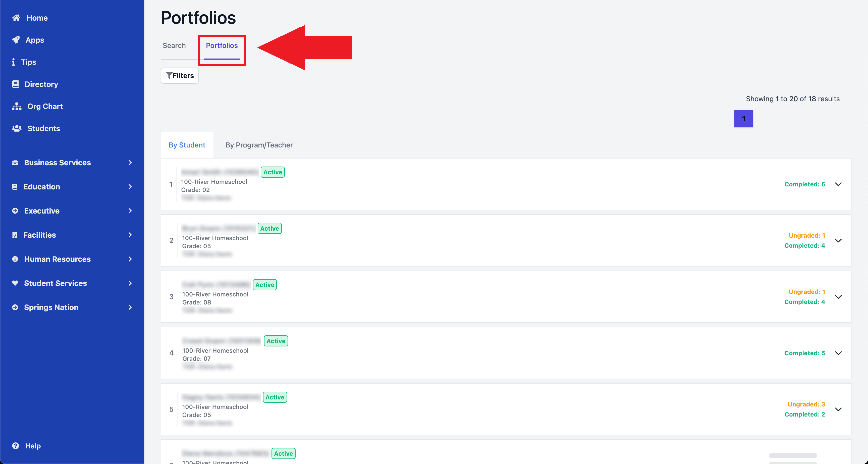The image size is (868, 464).
Task: Open the Tips info icon
Action: point(14,62)
